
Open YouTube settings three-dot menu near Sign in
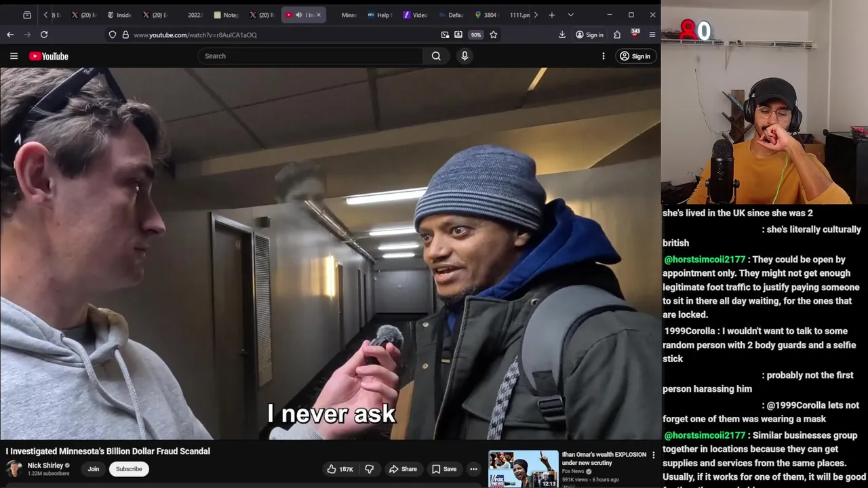pyautogui.click(x=603, y=56)
